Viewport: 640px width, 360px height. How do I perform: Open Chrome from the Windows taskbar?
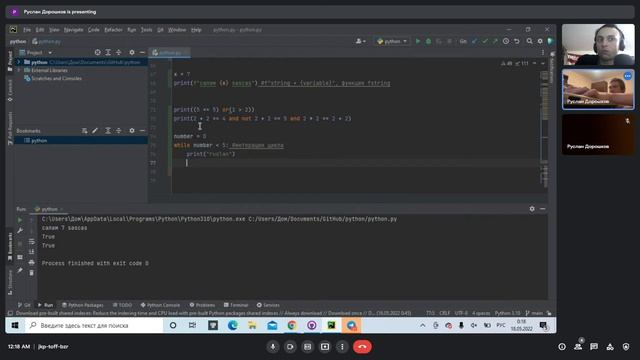click(x=292, y=325)
